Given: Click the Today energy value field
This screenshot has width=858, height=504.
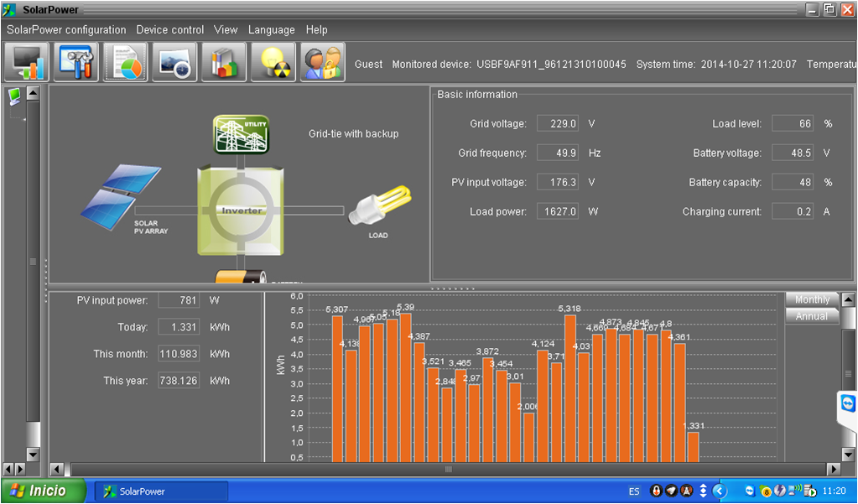Looking at the screenshot, I should pyautogui.click(x=179, y=327).
